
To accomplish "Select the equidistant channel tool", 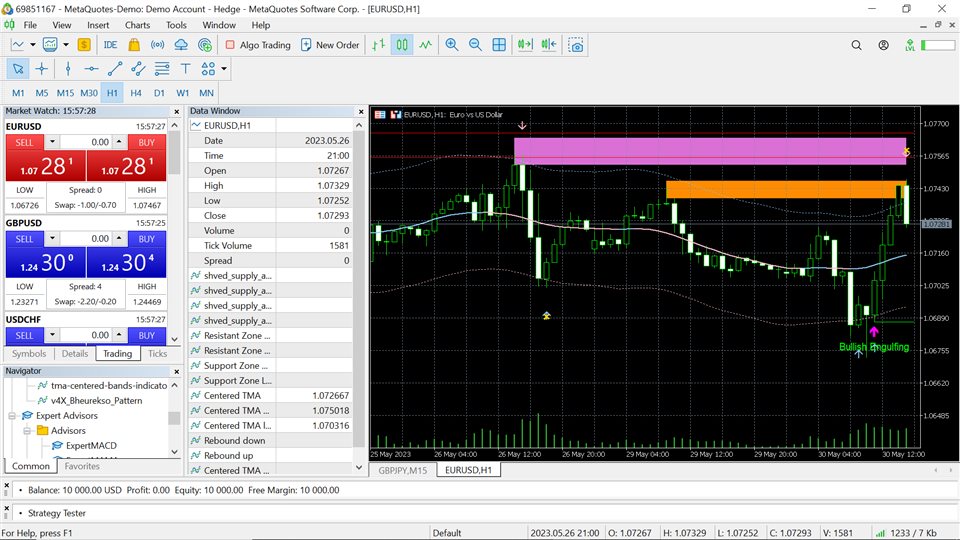I will point(138,69).
